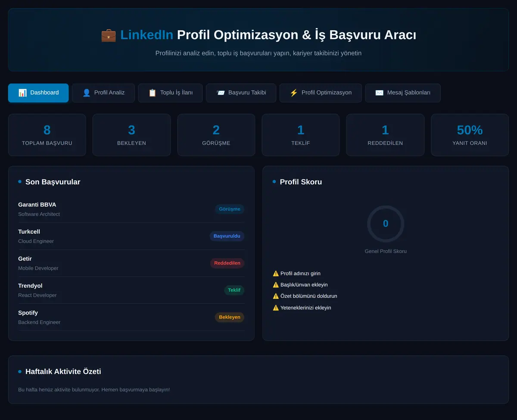Click the Teklif badge for Trendyol
The width and height of the screenshot is (517, 420).
click(x=234, y=290)
